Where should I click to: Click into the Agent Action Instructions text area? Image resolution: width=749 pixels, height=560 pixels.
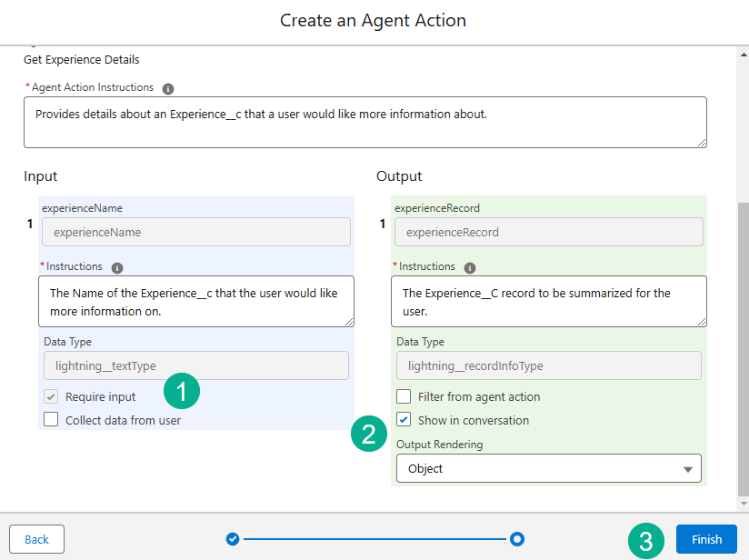(365, 122)
